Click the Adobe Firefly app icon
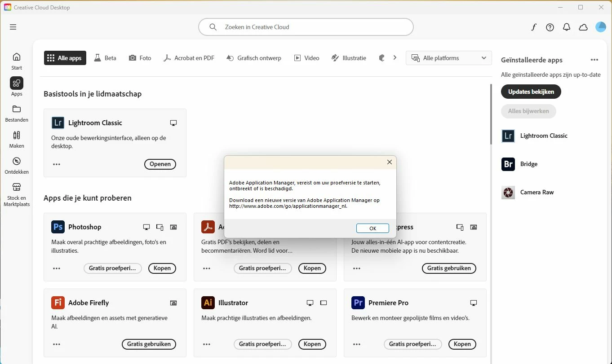Image resolution: width=612 pixels, height=364 pixels. click(x=58, y=303)
